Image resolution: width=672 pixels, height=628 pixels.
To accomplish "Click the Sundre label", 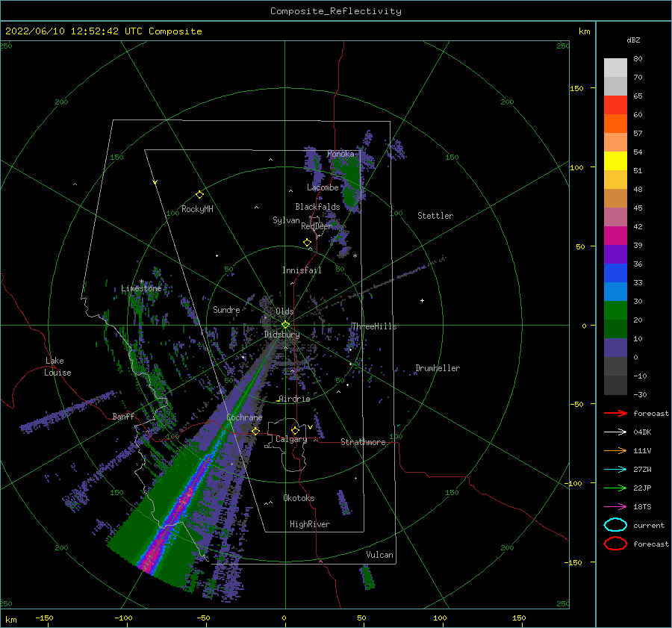I will click(x=226, y=309).
